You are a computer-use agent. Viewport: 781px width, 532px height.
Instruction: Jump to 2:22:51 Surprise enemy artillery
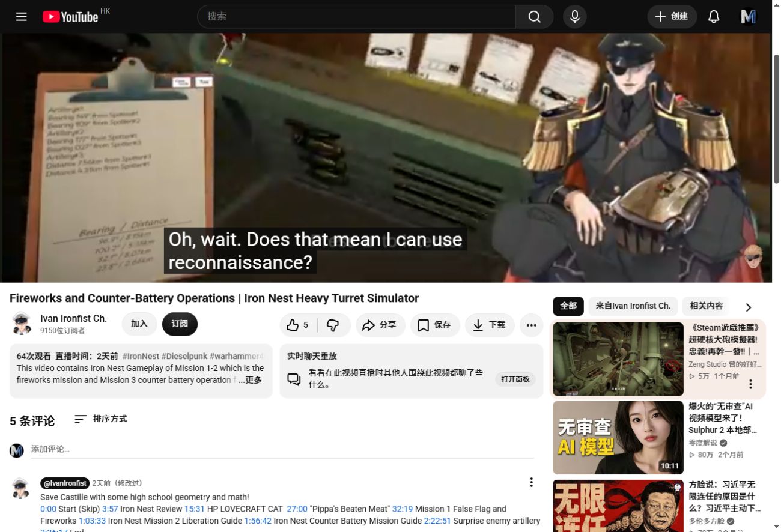pos(437,521)
